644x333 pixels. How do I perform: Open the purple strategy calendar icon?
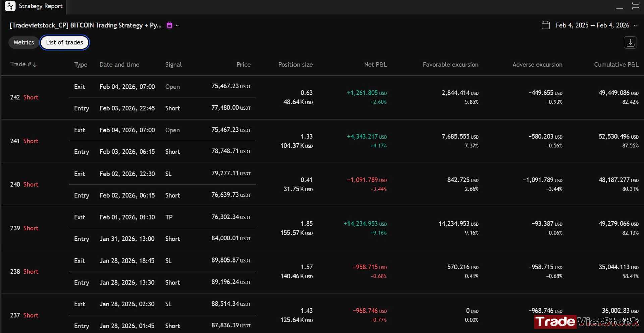pos(169,25)
